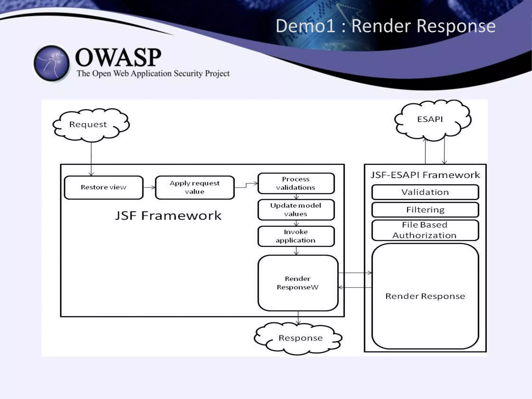The height and width of the screenshot is (399, 532).
Task: Select the ESAPI cloud shape
Action: 433,120
